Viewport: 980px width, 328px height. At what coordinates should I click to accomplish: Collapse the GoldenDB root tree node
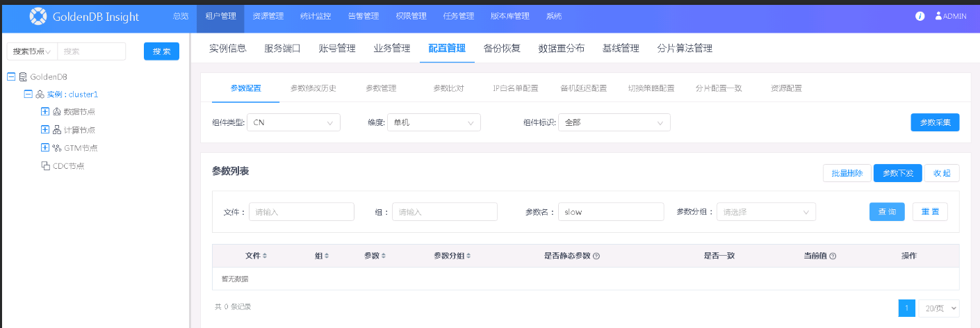pos(11,76)
